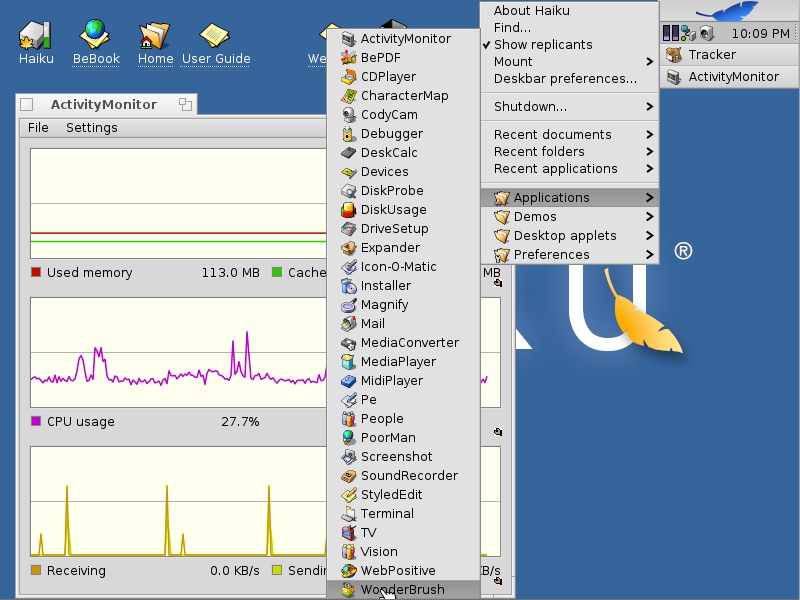Screen dimensions: 800x600
Task: Click the Deskbar leaf menu button
Action: click(730, 11)
